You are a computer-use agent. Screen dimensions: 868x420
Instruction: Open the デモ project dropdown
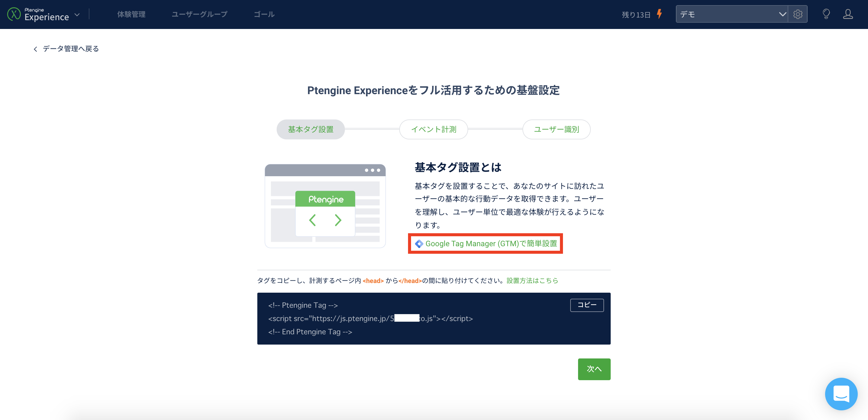(x=731, y=14)
